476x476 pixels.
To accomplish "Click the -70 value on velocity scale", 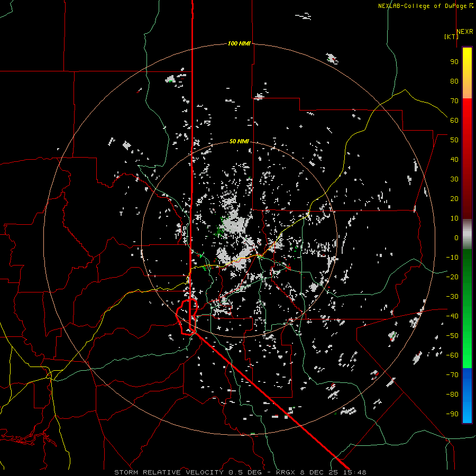I will pos(452,375).
